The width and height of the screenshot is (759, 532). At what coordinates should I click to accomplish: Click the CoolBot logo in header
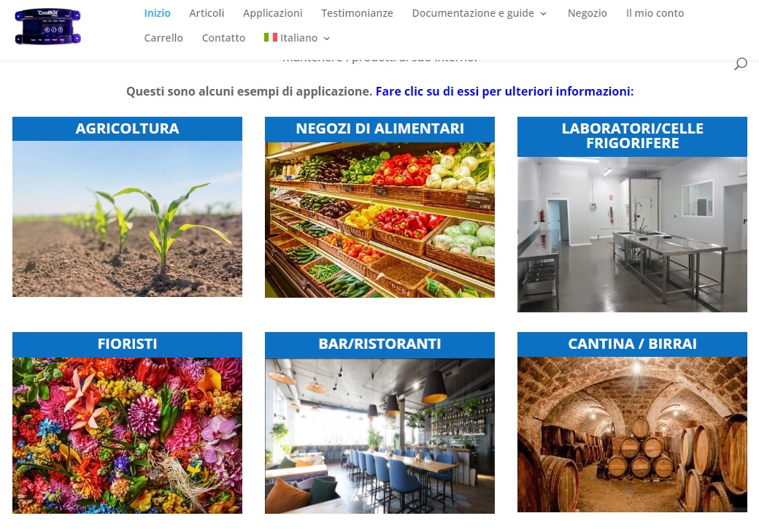coord(48,26)
